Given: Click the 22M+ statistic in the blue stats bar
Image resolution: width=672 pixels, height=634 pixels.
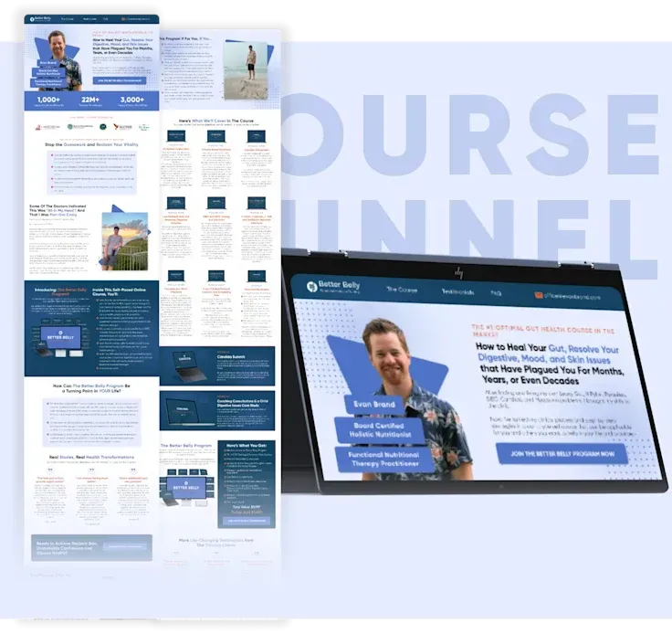Looking at the screenshot, I should pos(90,100).
